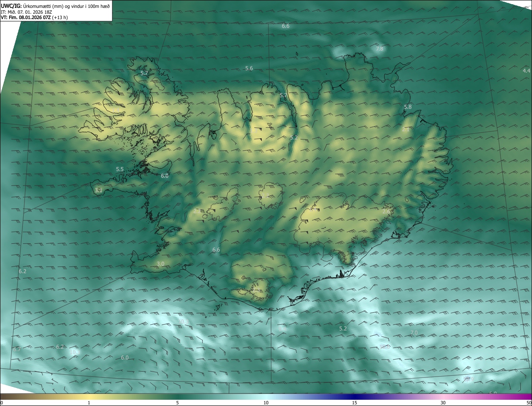
Task: Click the color scale tick label "1"
Action: click(89, 403)
